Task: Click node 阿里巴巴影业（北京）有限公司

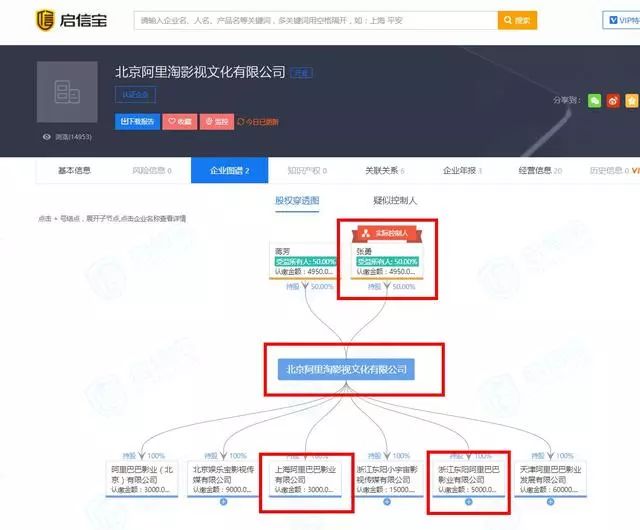Action: click(x=142, y=479)
